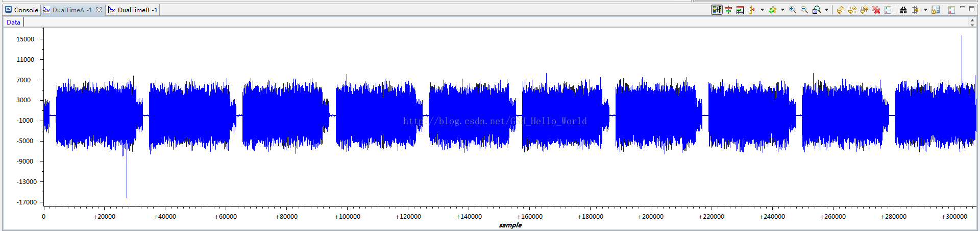Click the zoom in magnifier icon
The width and height of the screenshot is (980, 231).
(x=792, y=10)
